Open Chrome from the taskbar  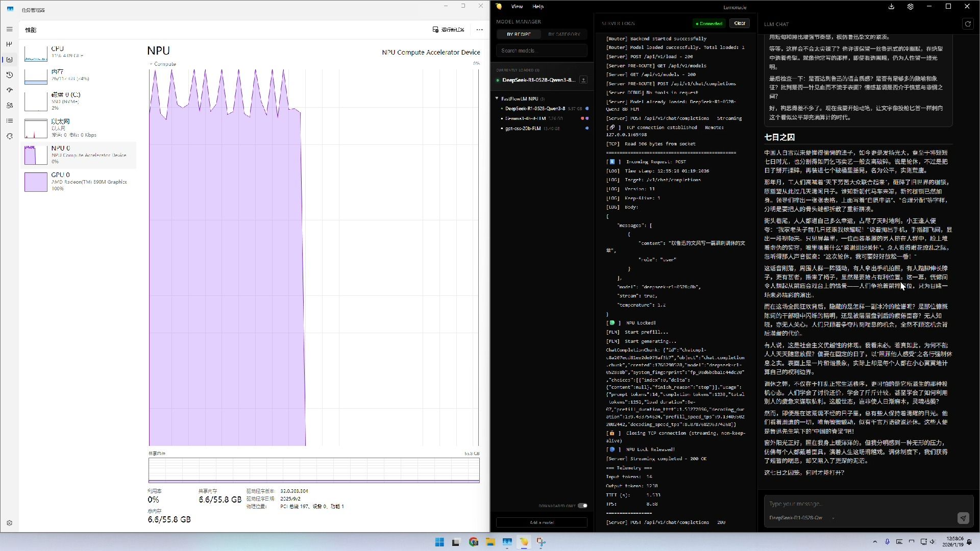(474, 542)
